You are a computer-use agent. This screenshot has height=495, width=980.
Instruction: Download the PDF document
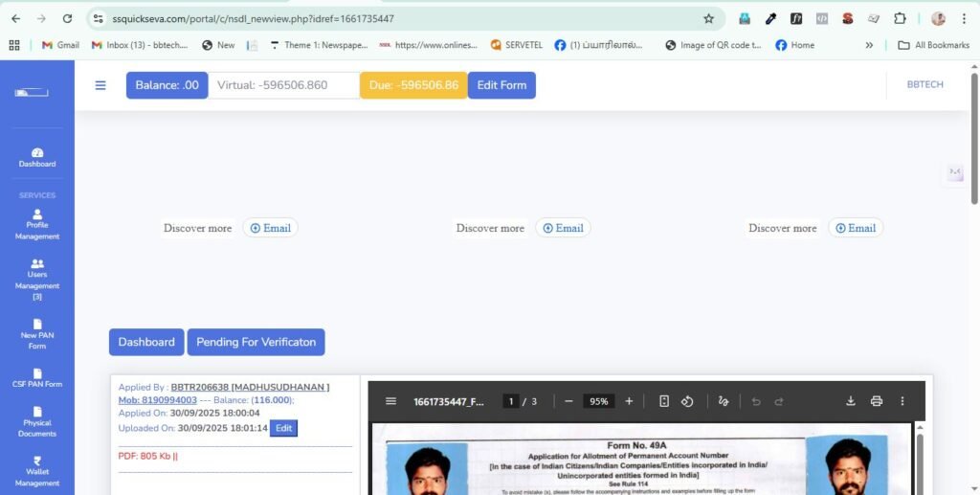850,401
